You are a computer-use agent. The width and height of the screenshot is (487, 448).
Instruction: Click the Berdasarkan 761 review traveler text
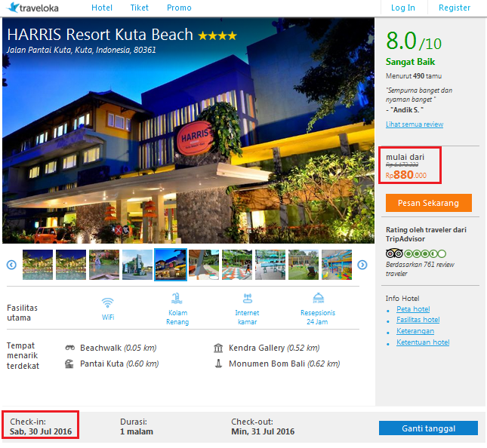coord(420,269)
